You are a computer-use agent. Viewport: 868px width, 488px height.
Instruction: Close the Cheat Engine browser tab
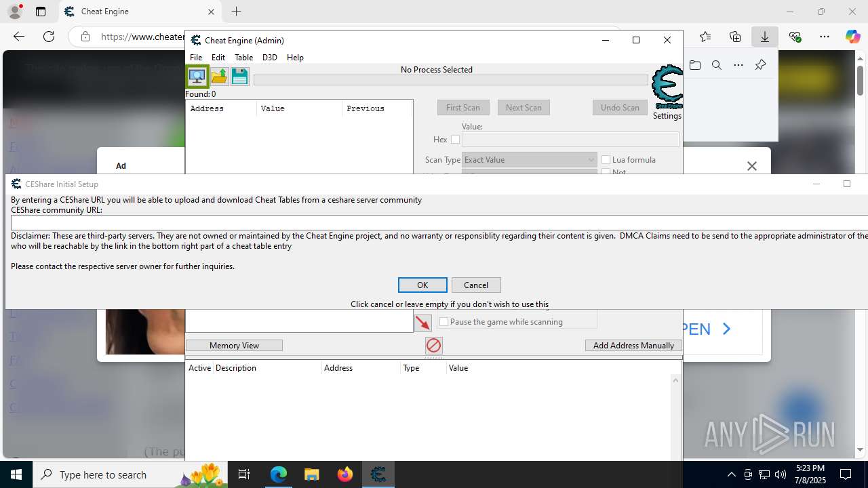coord(211,12)
